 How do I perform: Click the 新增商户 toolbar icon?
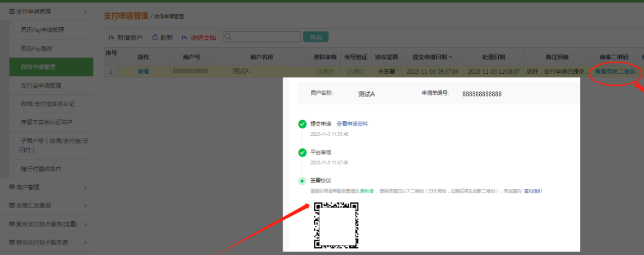(112, 37)
